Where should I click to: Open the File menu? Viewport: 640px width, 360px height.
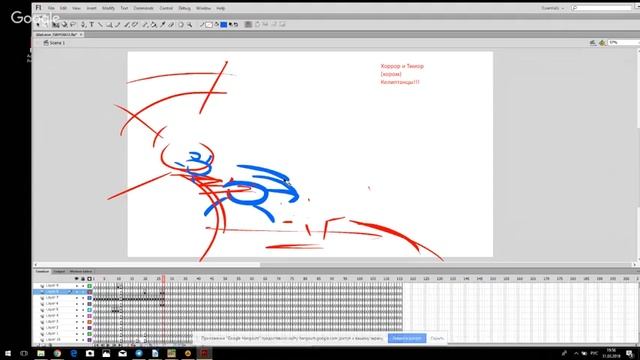51,8
